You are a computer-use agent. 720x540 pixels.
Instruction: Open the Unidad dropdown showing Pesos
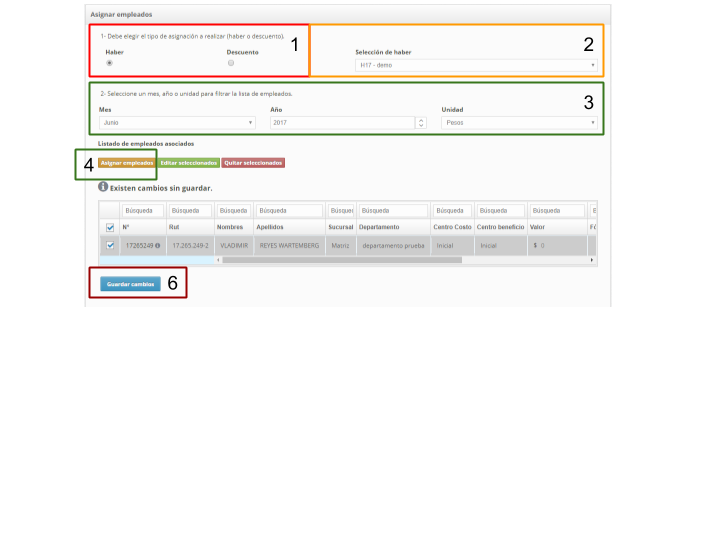(519, 123)
